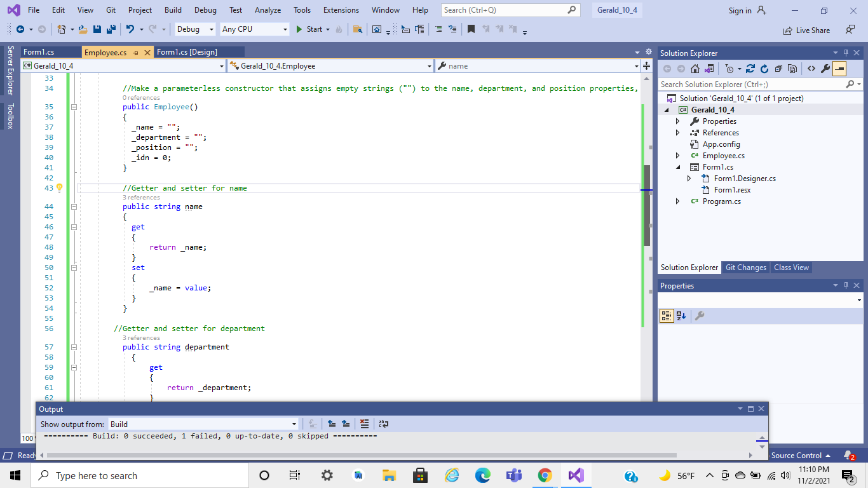The height and width of the screenshot is (488, 868).
Task: Click the Home icon in Solution Explorer
Action: [695, 69]
